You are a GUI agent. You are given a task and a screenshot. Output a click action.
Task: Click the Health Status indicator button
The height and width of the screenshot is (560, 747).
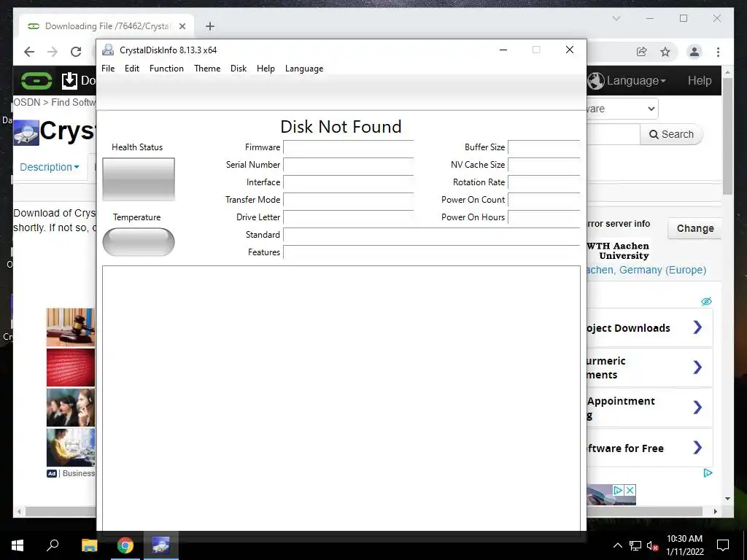point(139,179)
